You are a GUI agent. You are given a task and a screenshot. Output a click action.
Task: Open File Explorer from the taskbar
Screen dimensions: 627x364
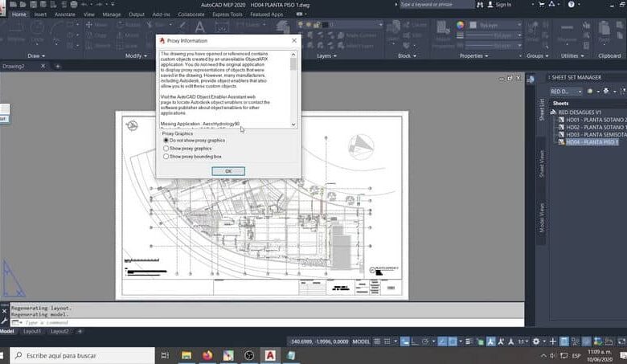pyautogui.click(x=186, y=355)
